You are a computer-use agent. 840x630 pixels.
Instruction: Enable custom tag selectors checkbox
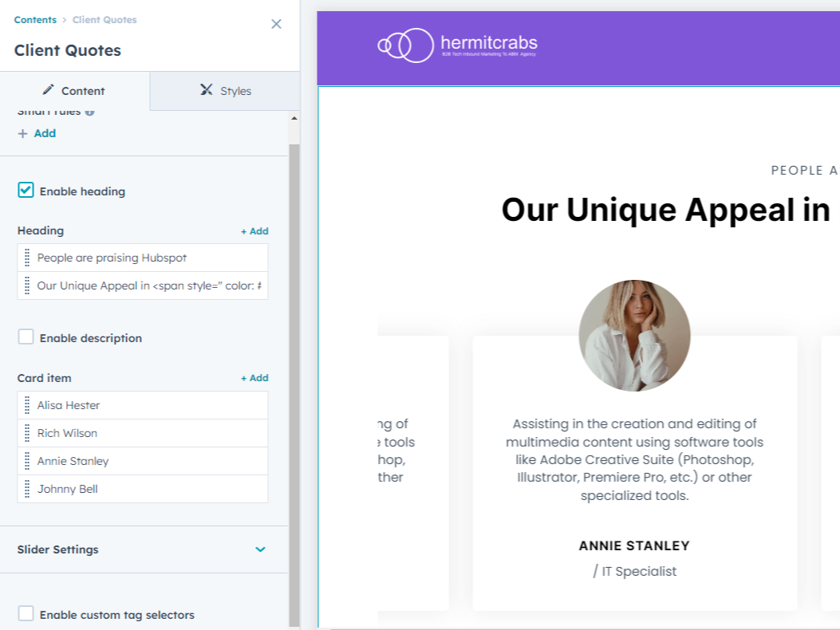pos(26,614)
